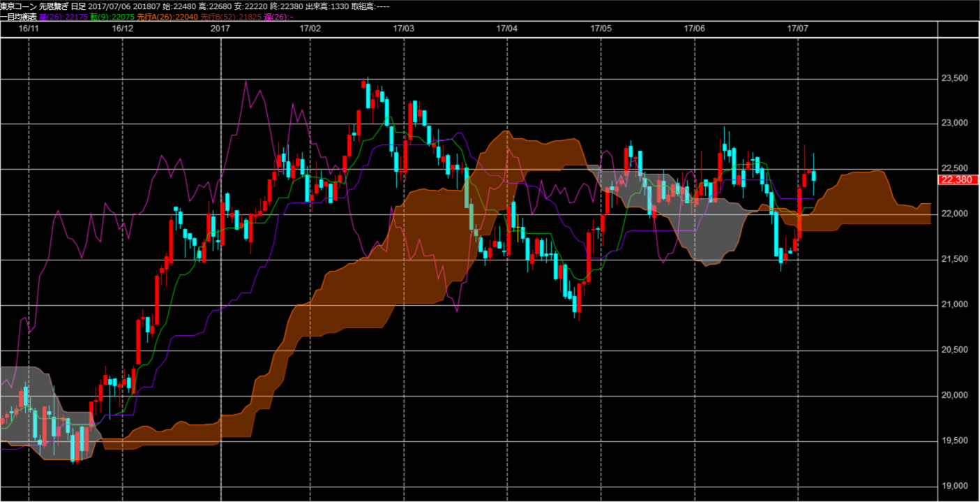This screenshot has height=502, width=980.
Task: Click the low price 安:22220 value
Action: 250,6
